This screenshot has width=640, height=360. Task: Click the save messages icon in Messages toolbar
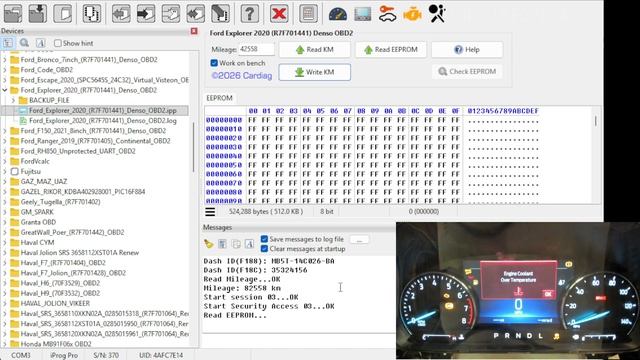[x=222, y=244]
